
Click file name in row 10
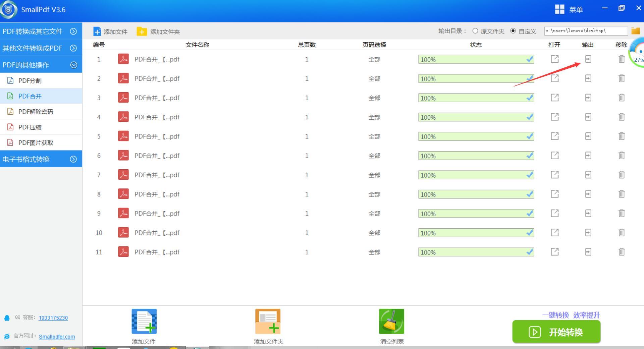[x=157, y=233]
